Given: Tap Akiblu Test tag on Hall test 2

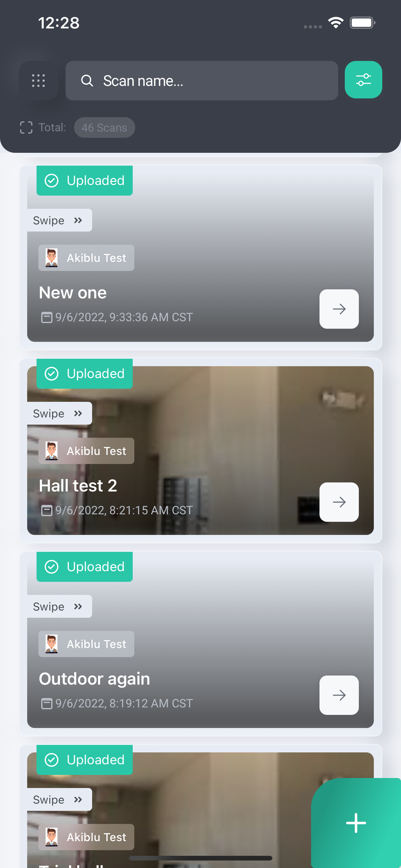Looking at the screenshot, I should click(x=86, y=451).
